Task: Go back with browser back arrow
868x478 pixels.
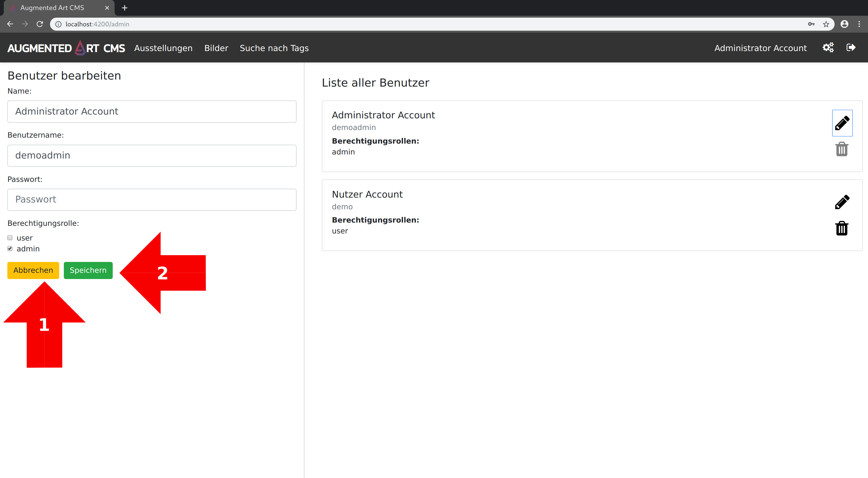Action: click(x=10, y=24)
